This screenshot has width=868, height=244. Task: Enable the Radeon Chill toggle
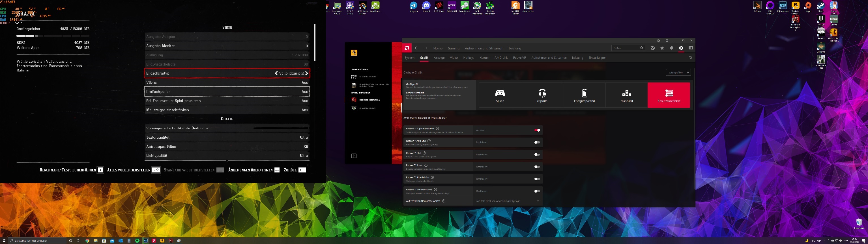[x=537, y=154]
